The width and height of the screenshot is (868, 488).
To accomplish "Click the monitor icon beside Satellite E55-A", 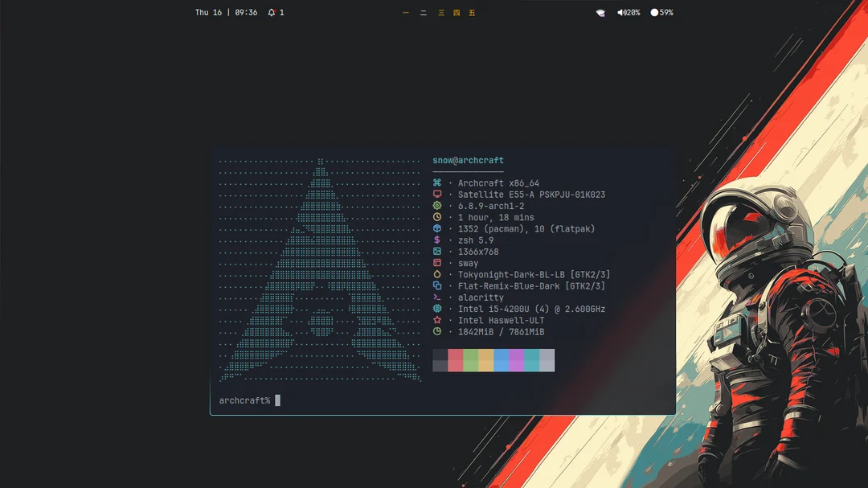I will click(x=437, y=194).
